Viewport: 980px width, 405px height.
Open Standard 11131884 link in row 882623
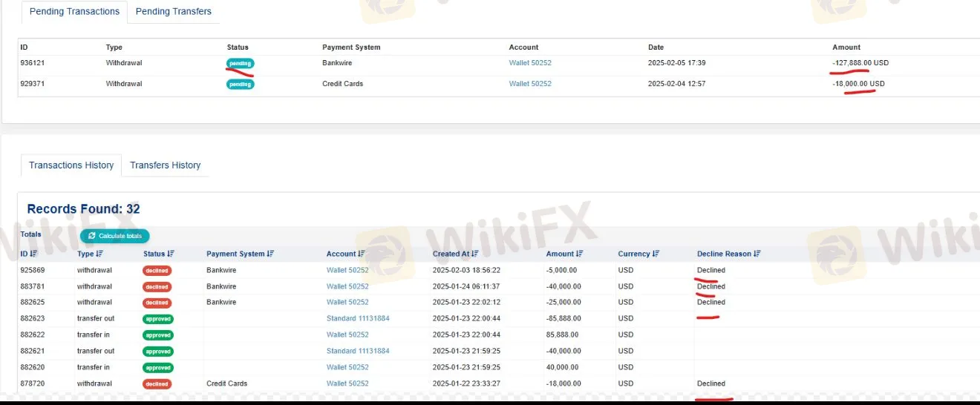[x=358, y=318]
